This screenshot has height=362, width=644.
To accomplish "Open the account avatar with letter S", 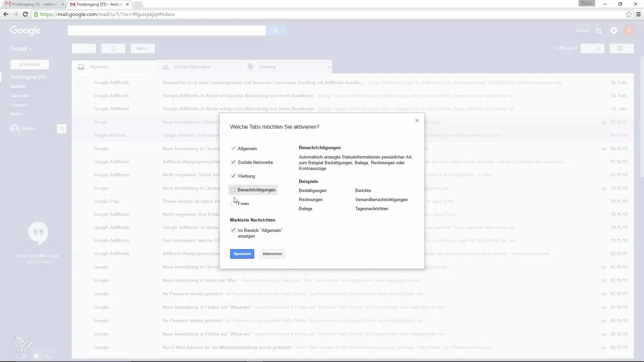I will (629, 31).
